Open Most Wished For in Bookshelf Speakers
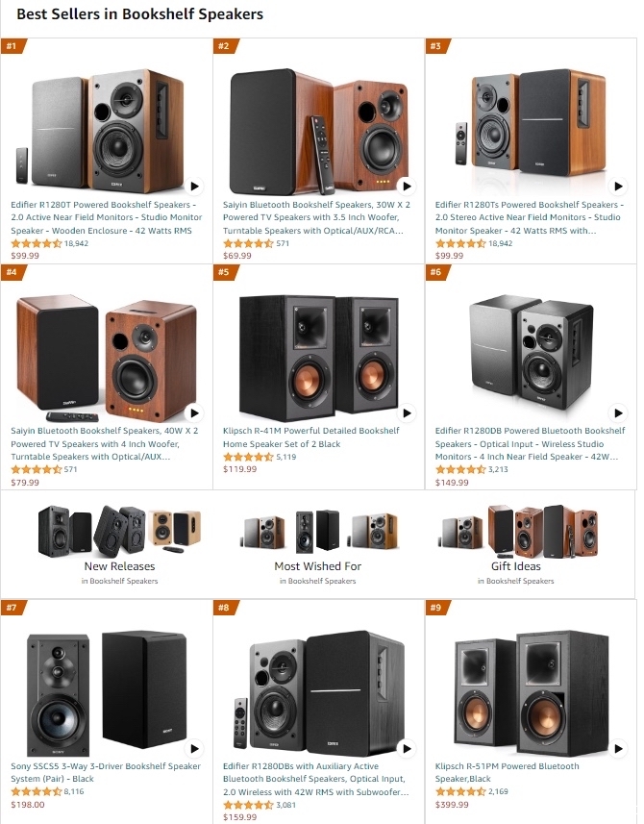 [x=318, y=566]
